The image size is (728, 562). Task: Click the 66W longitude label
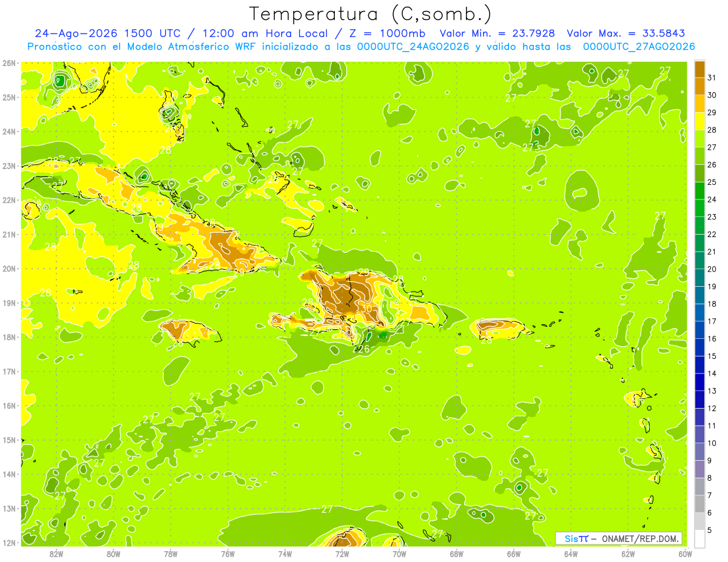coord(514,554)
